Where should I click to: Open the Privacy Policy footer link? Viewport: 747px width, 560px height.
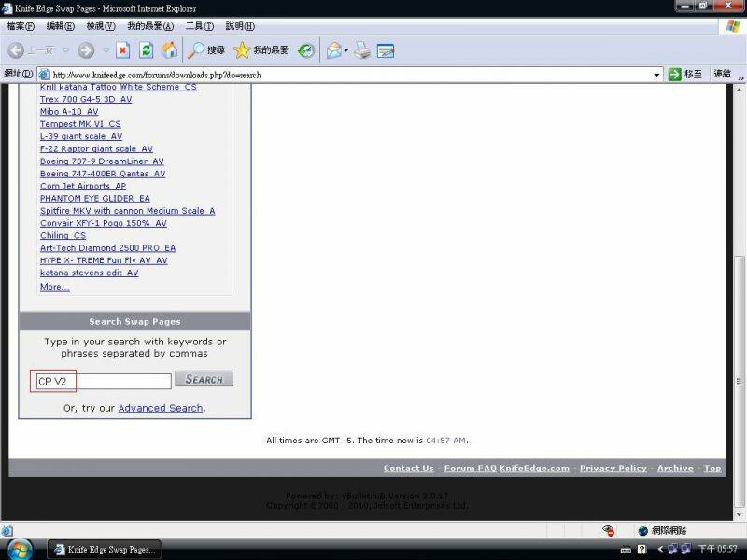pyautogui.click(x=613, y=469)
